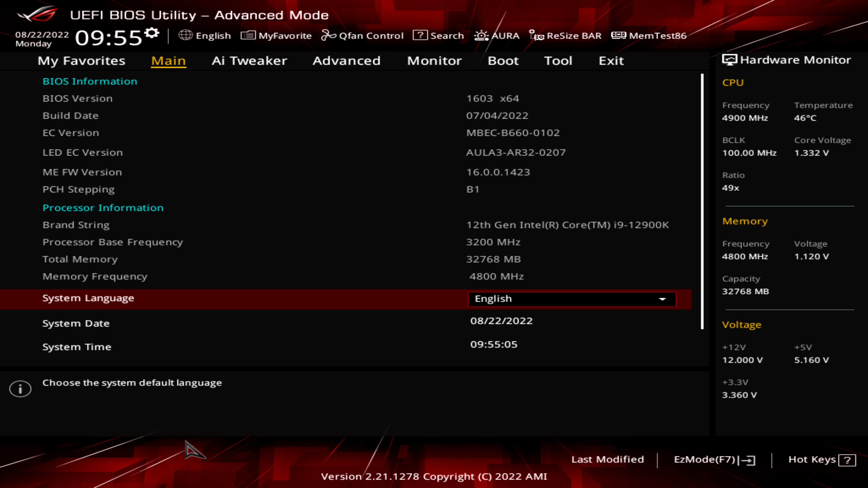Open the Exit menu tab
This screenshot has height=488, width=868.
[611, 61]
